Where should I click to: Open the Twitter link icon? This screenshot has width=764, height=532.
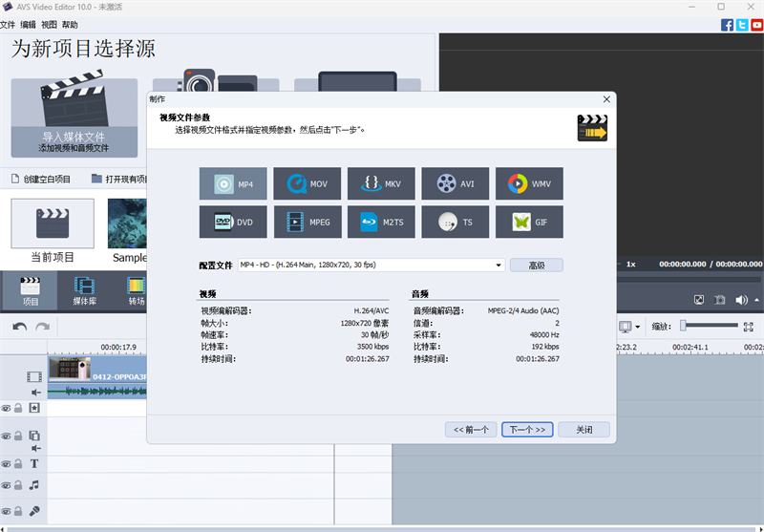tap(742, 25)
